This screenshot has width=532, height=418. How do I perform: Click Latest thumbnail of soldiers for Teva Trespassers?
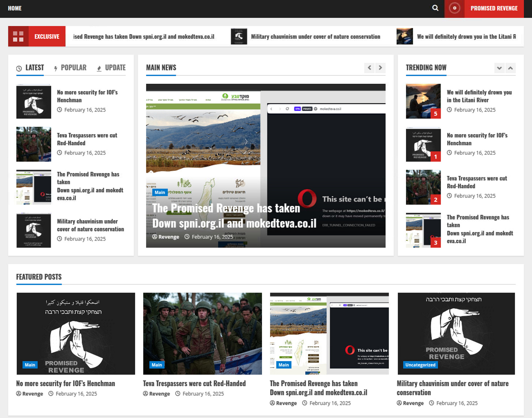[x=34, y=144]
